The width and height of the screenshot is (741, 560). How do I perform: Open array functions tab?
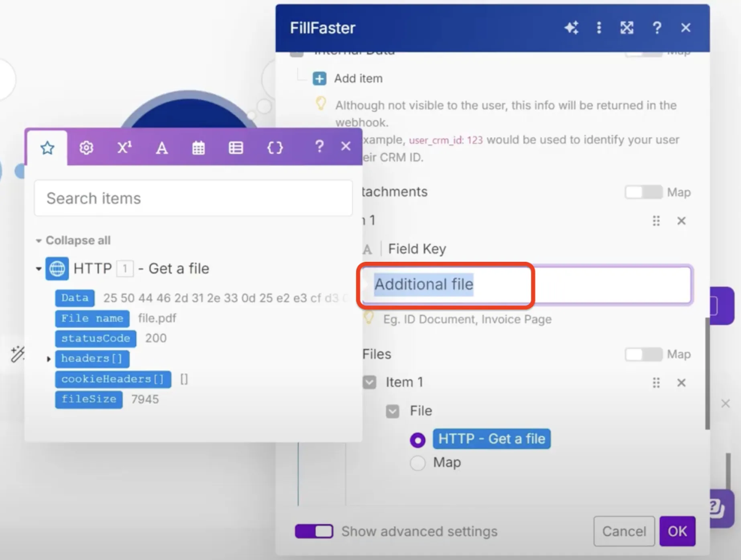[x=236, y=148]
